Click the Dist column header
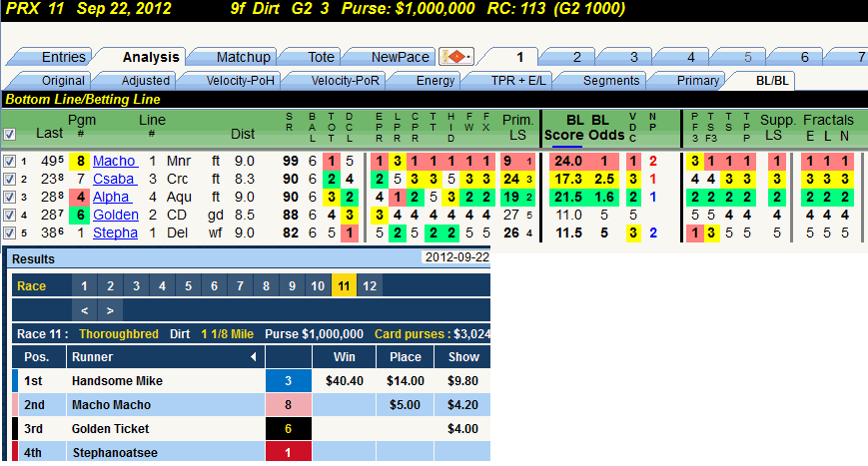Screen dimensions: 868x466 (x=243, y=134)
